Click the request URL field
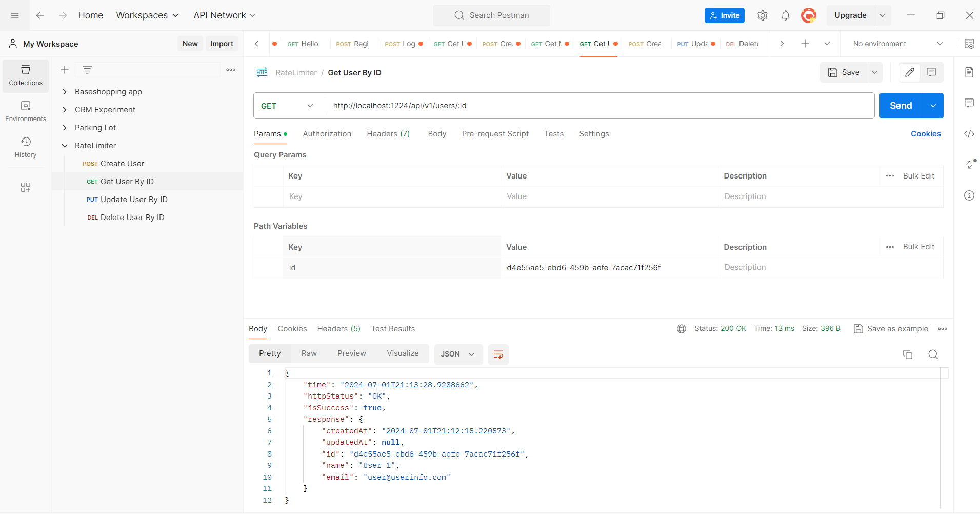Screen dimensions: 980x514 599,106
